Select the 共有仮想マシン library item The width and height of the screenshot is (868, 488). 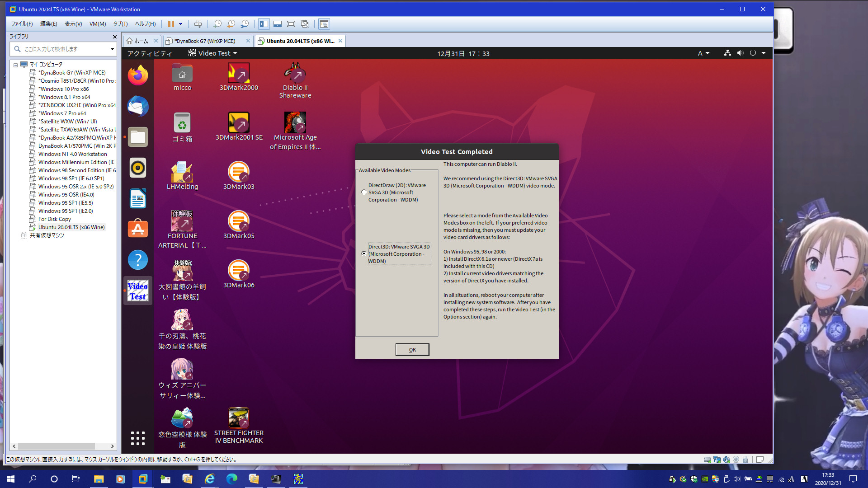pyautogui.click(x=47, y=235)
